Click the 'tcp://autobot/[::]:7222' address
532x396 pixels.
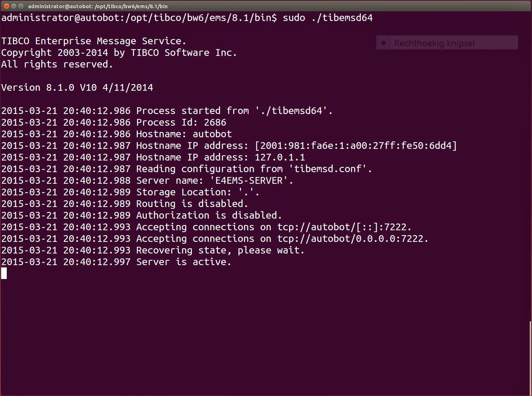coord(342,227)
